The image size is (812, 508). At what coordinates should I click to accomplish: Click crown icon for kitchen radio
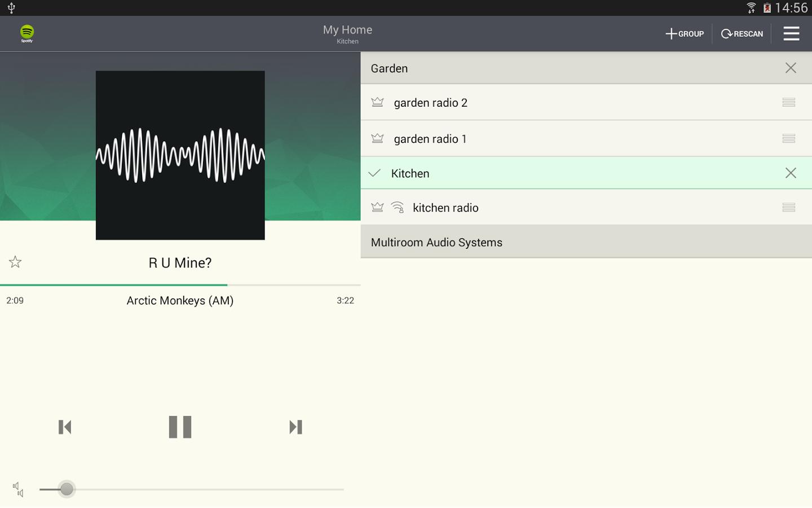click(377, 207)
